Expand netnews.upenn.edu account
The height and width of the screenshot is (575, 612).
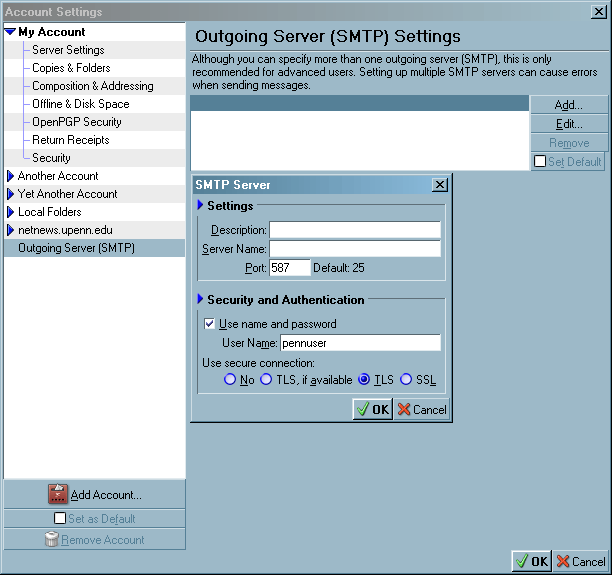tap(10, 230)
